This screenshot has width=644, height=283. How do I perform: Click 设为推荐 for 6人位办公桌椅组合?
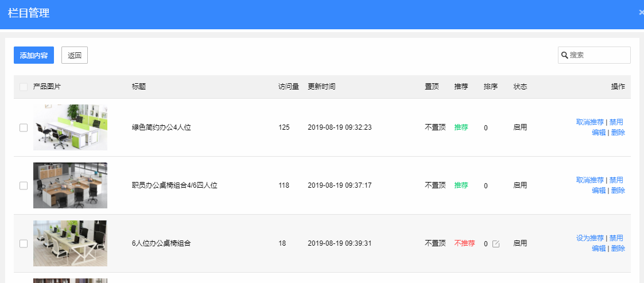590,238
